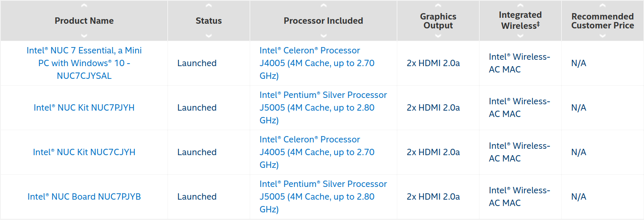644x220 pixels.
Task: Sort Processor Included ascending with up chevron
Action: point(323,6)
